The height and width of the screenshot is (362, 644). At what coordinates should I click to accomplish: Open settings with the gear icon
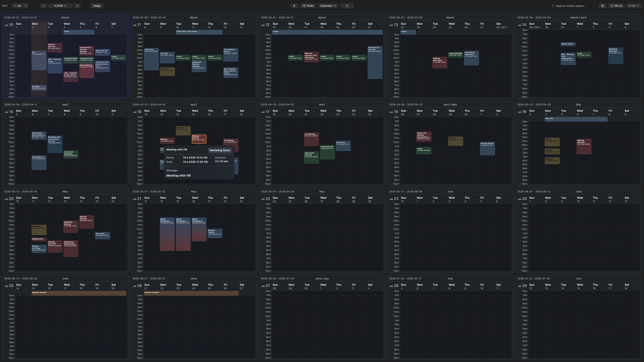[603, 5]
